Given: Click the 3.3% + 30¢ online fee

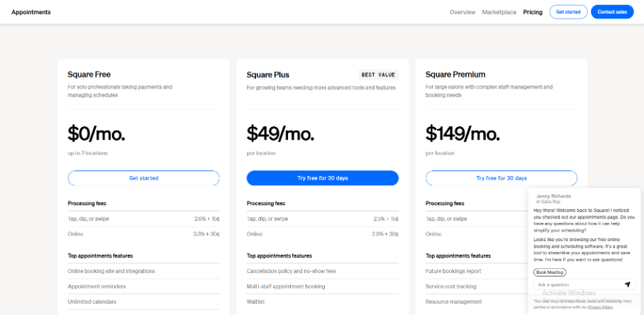Looking at the screenshot, I should coord(206,234).
